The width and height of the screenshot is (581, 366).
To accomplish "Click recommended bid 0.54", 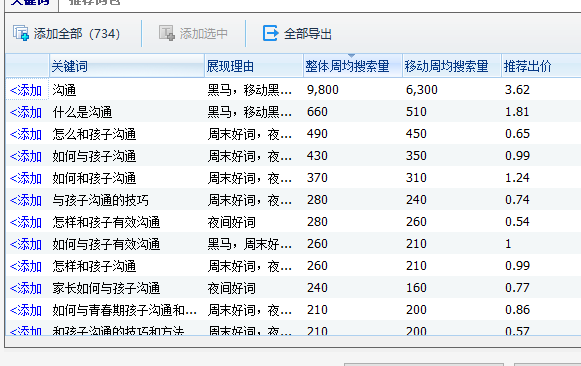I will tap(517, 222).
